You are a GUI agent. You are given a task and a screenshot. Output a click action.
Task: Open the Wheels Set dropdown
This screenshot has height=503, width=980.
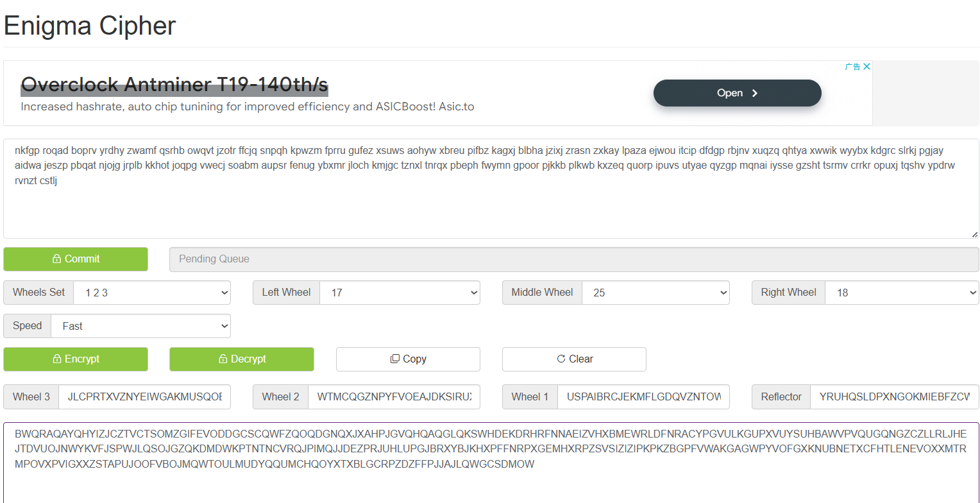point(152,293)
